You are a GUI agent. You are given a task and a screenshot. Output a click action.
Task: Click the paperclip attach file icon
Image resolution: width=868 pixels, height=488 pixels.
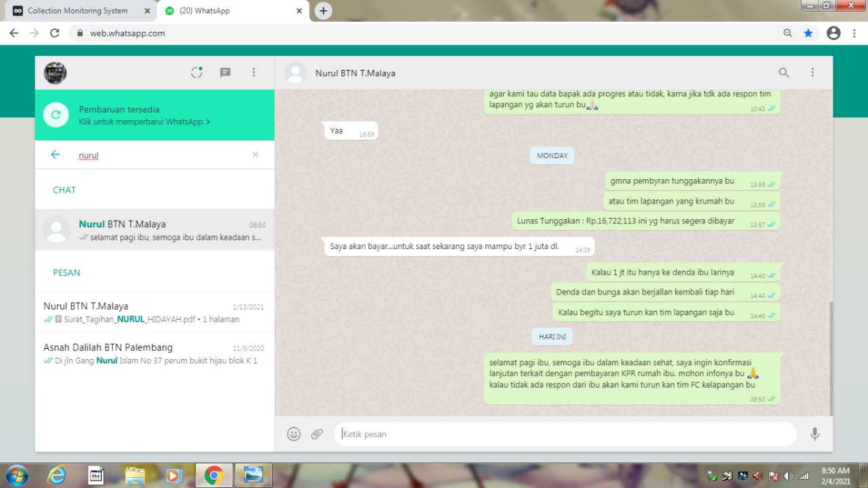pyautogui.click(x=317, y=434)
